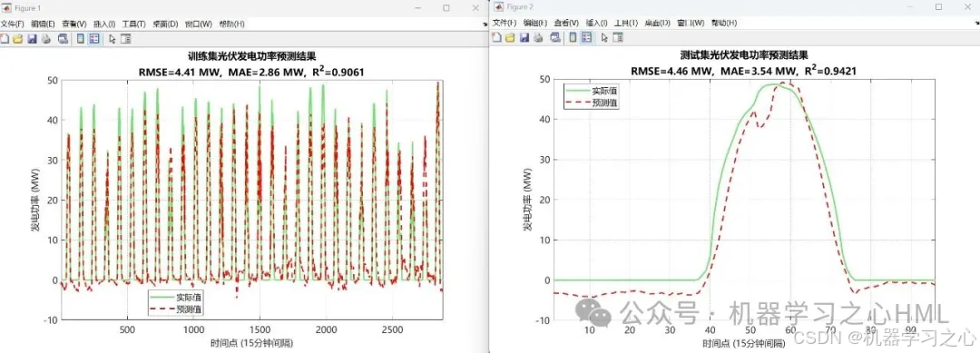Select 预测值 legend entry in Figure 2
The width and height of the screenshot is (980, 353).
(593, 103)
